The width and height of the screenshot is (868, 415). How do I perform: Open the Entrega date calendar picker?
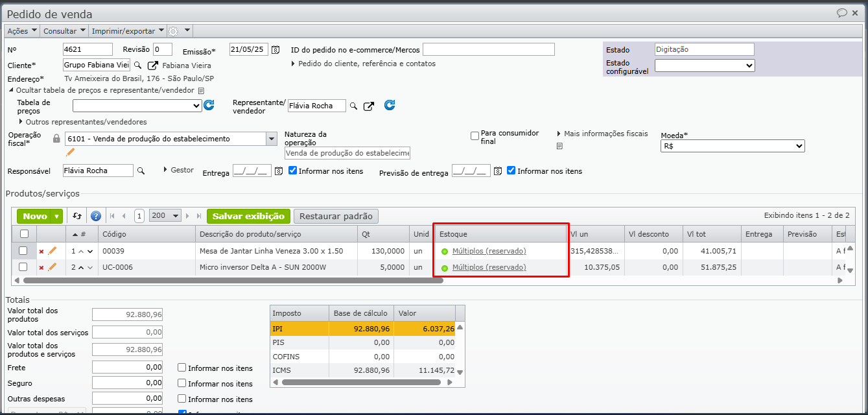click(279, 171)
